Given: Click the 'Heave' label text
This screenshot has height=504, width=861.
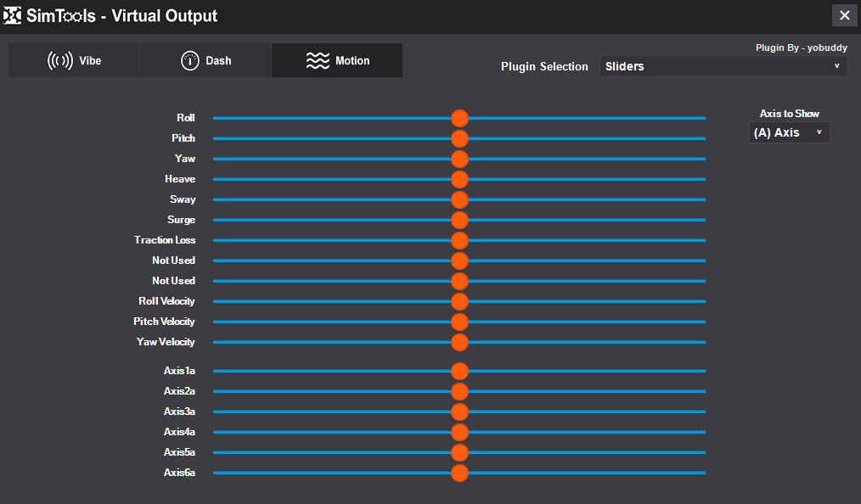Looking at the screenshot, I should (x=179, y=179).
